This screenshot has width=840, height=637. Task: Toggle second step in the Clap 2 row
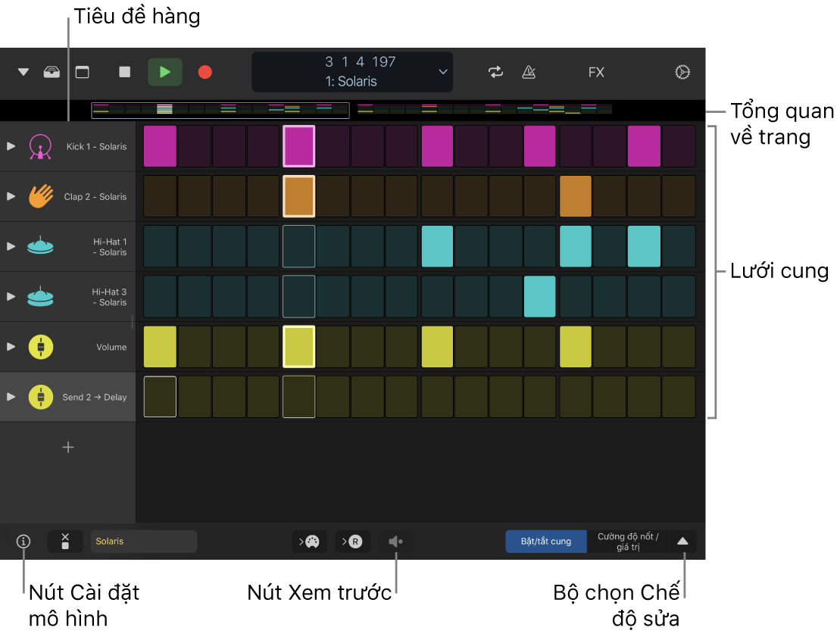point(195,196)
